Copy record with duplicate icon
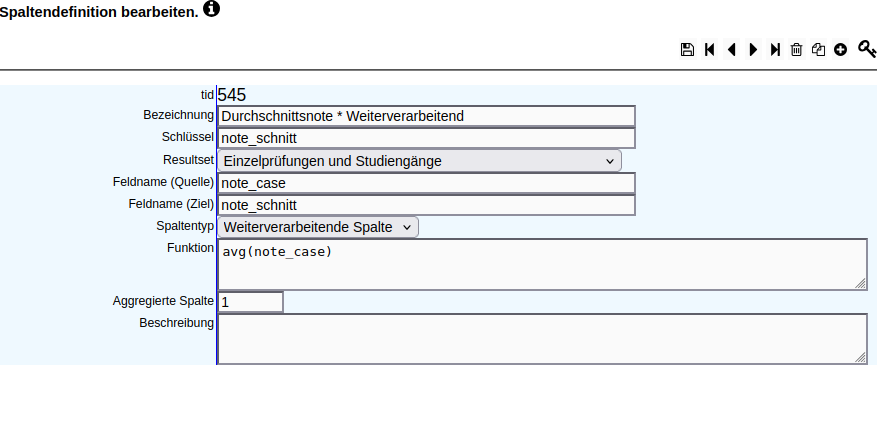This screenshot has width=877, height=433. point(818,49)
